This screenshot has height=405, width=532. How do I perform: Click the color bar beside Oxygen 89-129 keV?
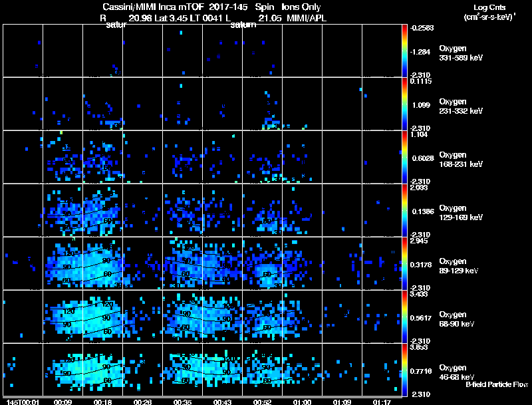[x=404, y=263]
